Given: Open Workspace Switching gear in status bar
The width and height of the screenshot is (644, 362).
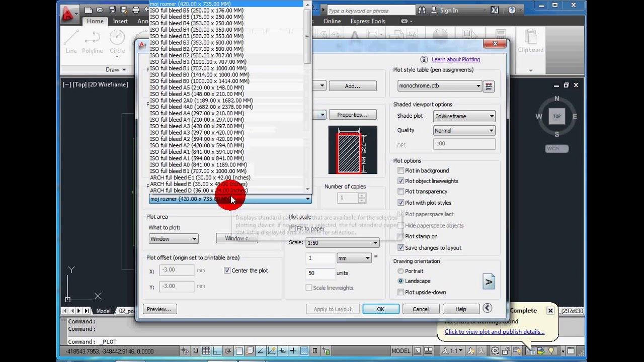Looking at the screenshot, I should point(495,351).
